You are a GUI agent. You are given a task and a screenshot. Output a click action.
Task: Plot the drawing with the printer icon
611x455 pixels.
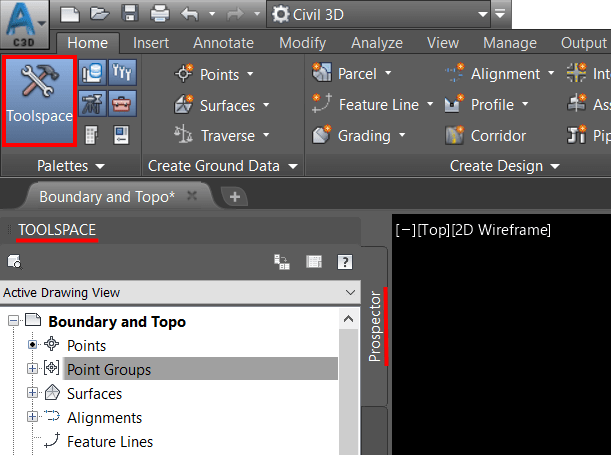(x=160, y=14)
